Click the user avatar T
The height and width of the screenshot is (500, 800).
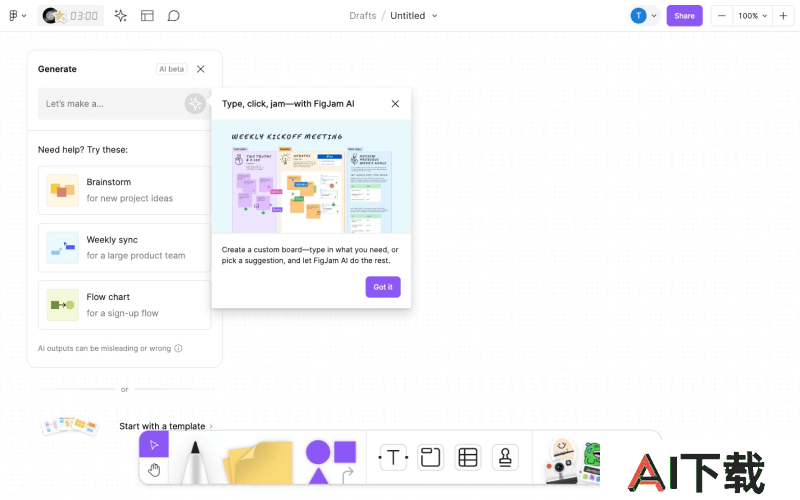(x=638, y=16)
